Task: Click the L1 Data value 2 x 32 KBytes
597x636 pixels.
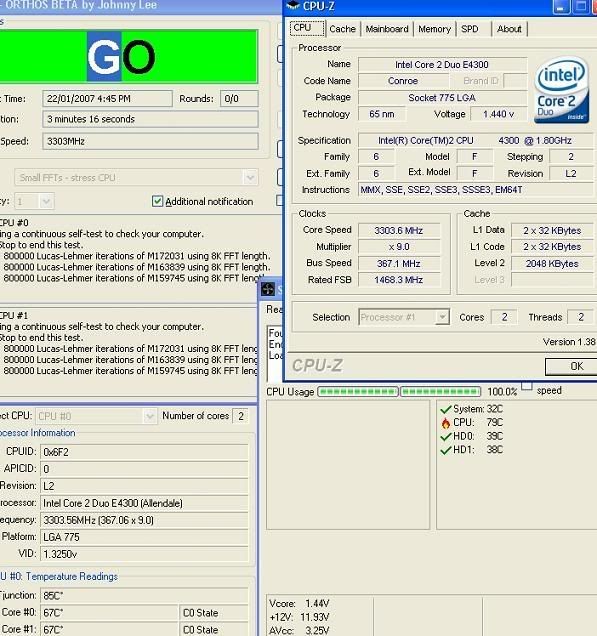Action: coord(552,230)
